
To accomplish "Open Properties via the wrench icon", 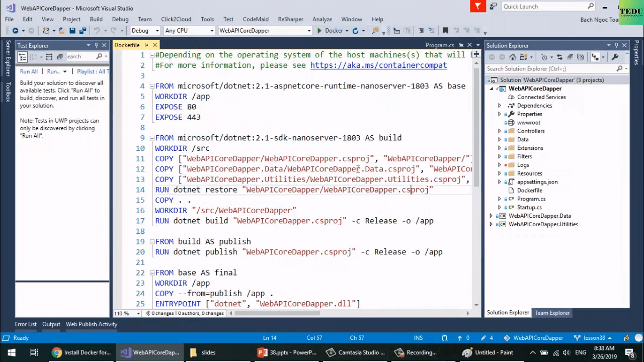I will coord(615,57).
